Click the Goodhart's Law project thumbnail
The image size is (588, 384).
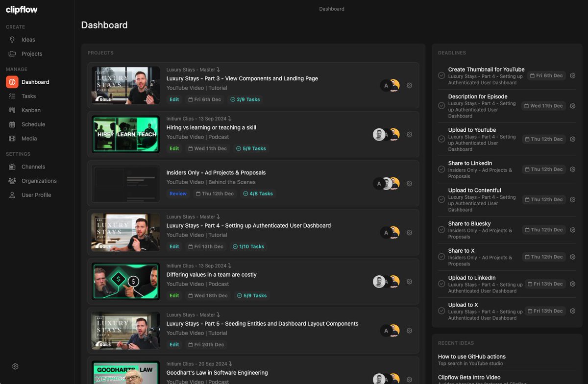coord(125,372)
